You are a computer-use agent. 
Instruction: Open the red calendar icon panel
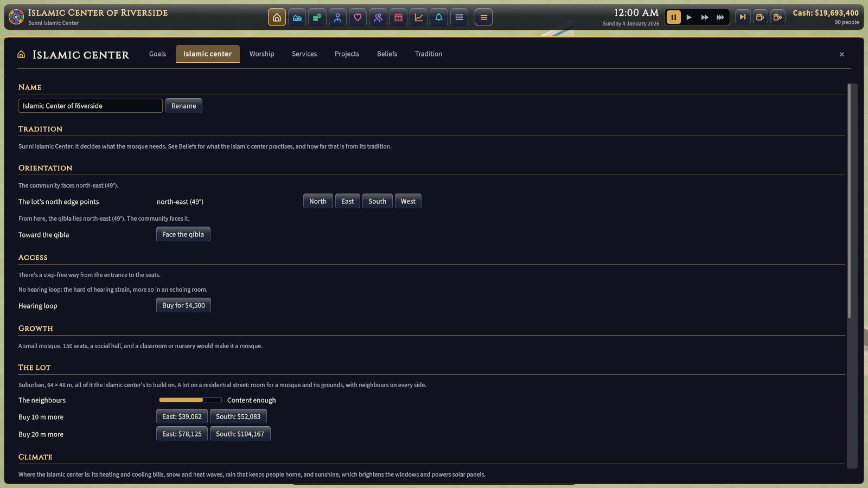tap(398, 17)
